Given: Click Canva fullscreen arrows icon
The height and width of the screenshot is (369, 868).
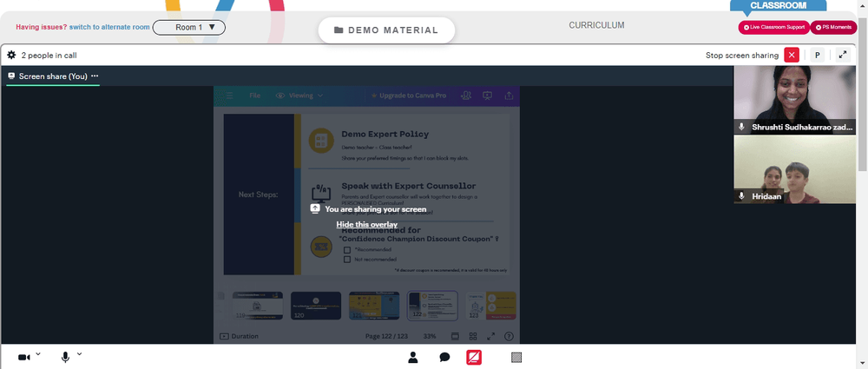Looking at the screenshot, I should point(490,336).
